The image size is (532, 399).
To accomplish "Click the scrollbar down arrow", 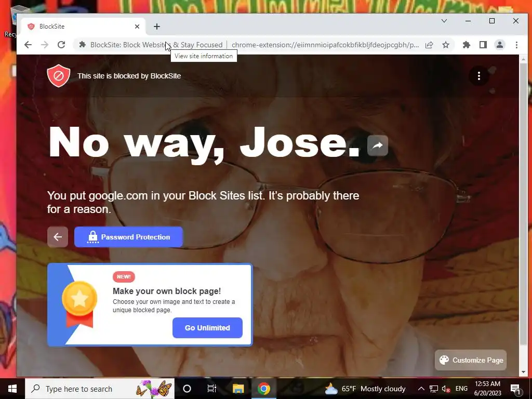I will click(523, 372).
